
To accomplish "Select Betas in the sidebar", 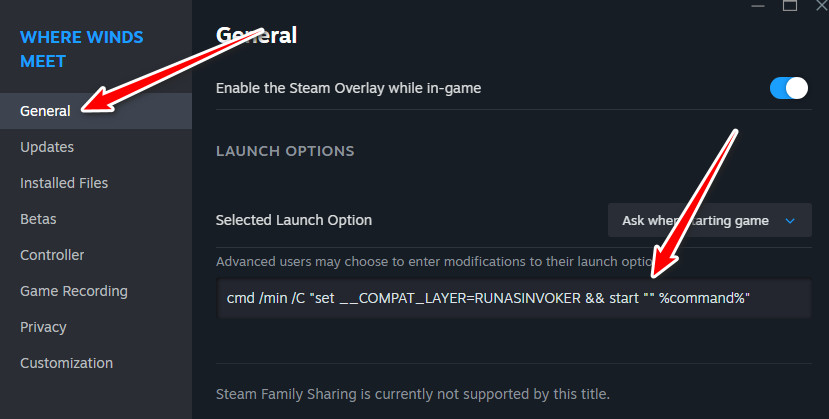I will (x=38, y=219).
